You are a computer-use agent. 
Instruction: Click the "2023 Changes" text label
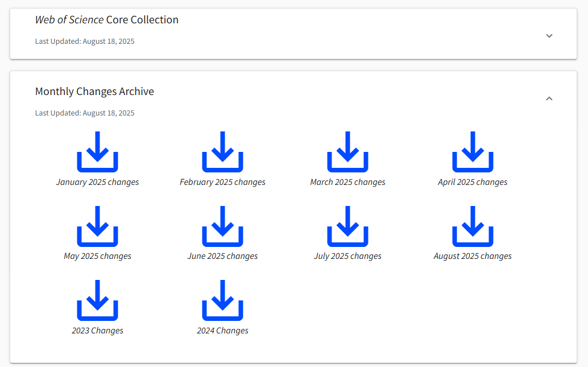97,331
